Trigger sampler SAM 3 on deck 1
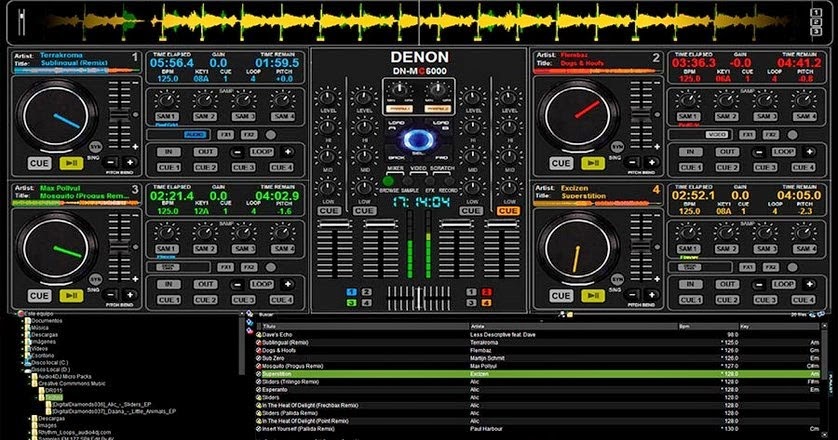The height and width of the screenshot is (440, 838). pyautogui.click(x=244, y=116)
